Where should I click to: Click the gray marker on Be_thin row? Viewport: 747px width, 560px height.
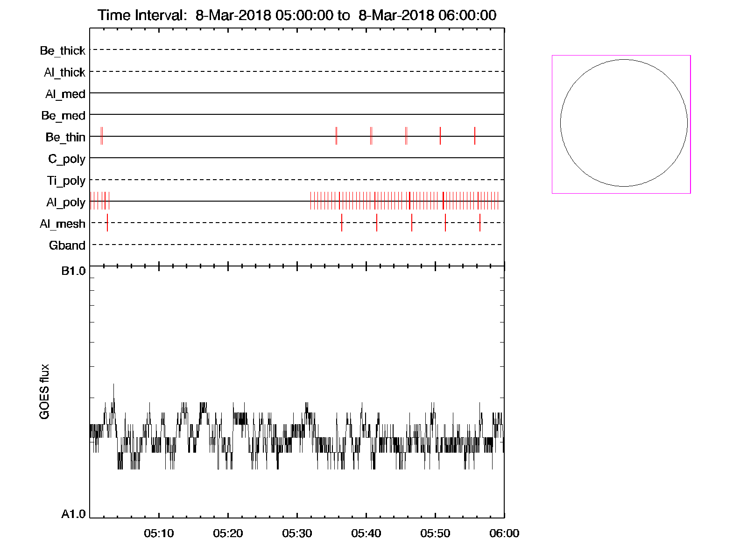pos(336,136)
